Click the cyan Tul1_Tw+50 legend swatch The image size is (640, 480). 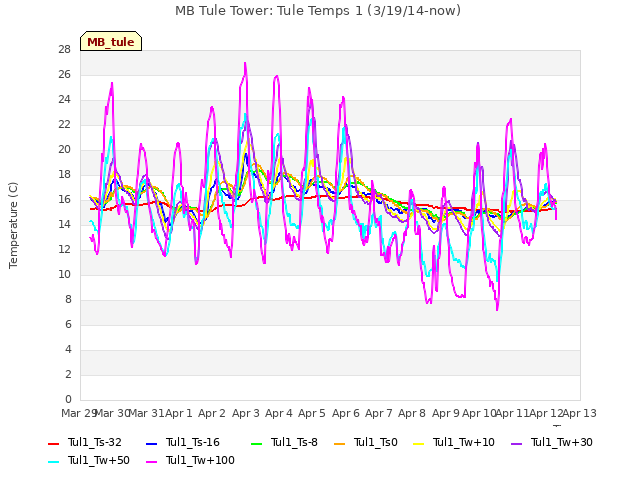[53, 462]
